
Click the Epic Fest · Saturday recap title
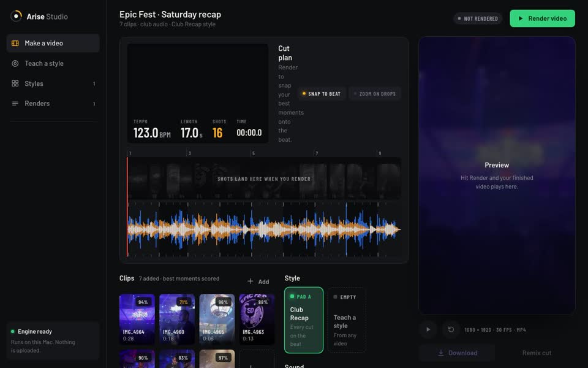pyautogui.click(x=170, y=14)
